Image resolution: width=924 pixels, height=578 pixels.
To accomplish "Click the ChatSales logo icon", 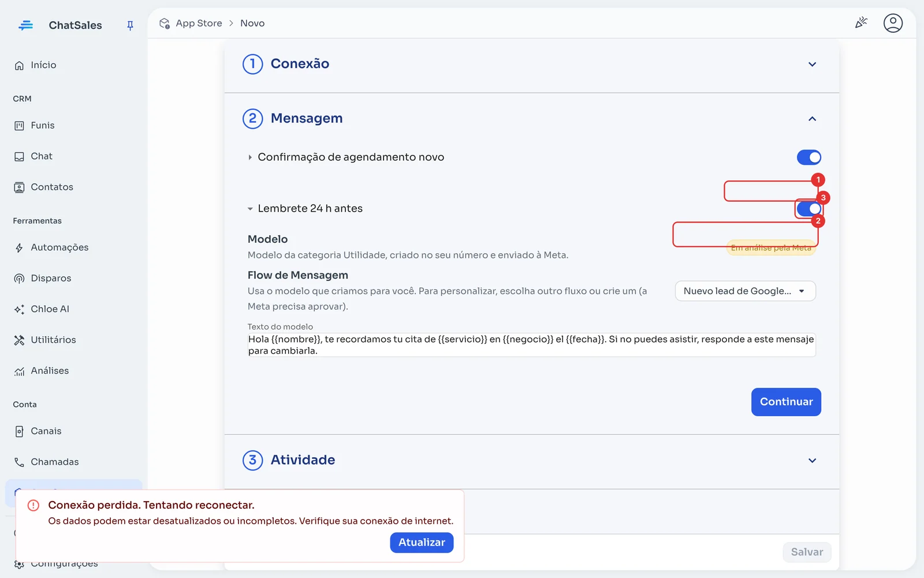I will (26, 25).
